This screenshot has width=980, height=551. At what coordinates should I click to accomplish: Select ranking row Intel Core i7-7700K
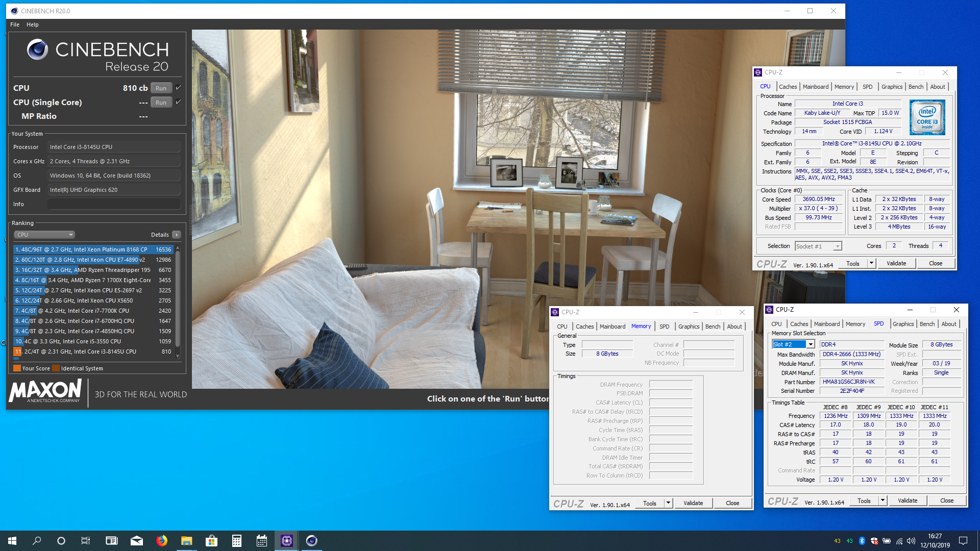[93, 311]
